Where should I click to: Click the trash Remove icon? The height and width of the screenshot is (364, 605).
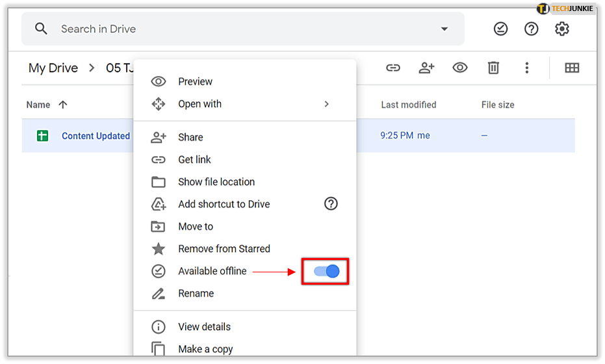494,68
